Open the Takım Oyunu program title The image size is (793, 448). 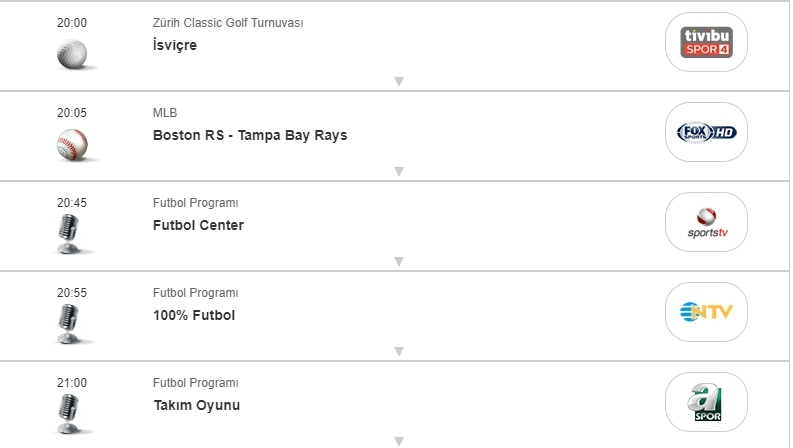coord(196,405)
